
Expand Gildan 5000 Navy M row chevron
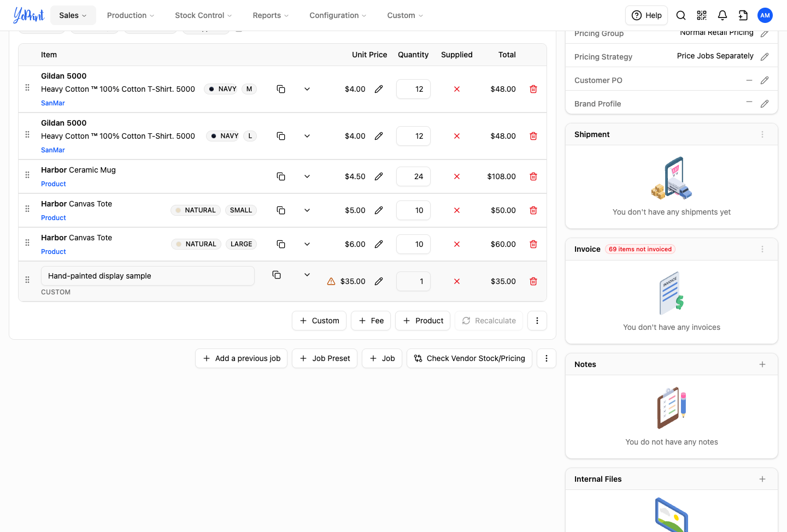(307, 89)
